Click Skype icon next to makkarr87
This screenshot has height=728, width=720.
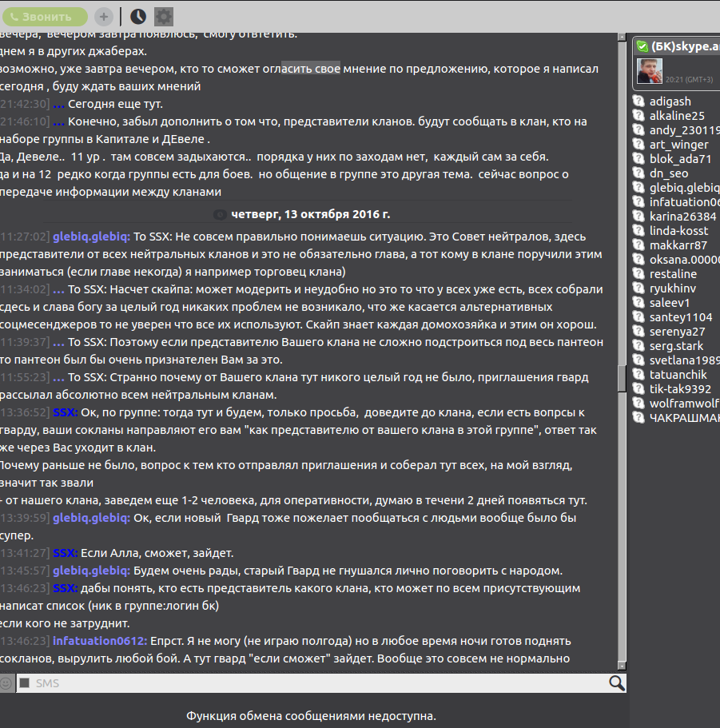(638, 245)
